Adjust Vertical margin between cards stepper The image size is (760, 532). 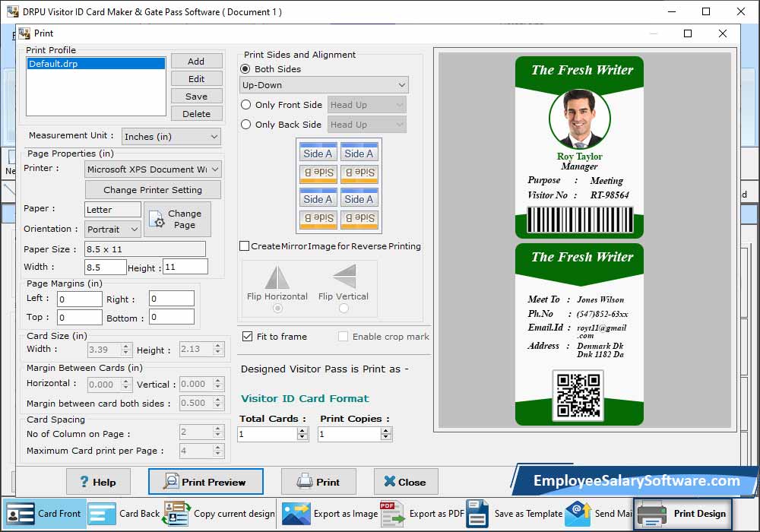coord(218,385)
